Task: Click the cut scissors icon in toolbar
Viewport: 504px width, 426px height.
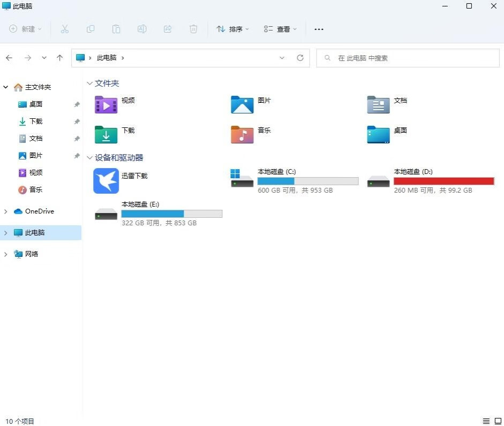Action: tap(65, 29)
